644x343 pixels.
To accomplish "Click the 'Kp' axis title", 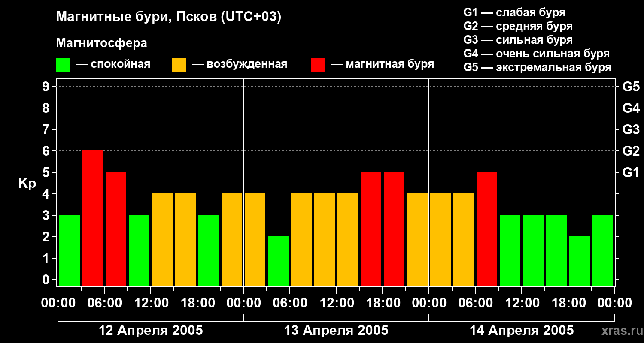I will (x=27, y=184).
